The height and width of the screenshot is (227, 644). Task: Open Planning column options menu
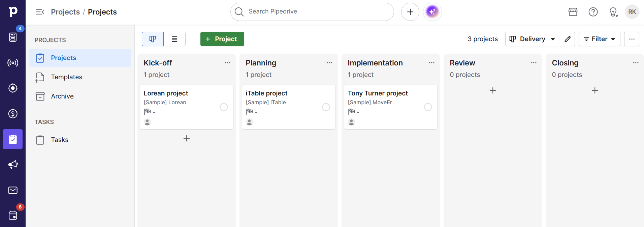[x=330, y=63]
